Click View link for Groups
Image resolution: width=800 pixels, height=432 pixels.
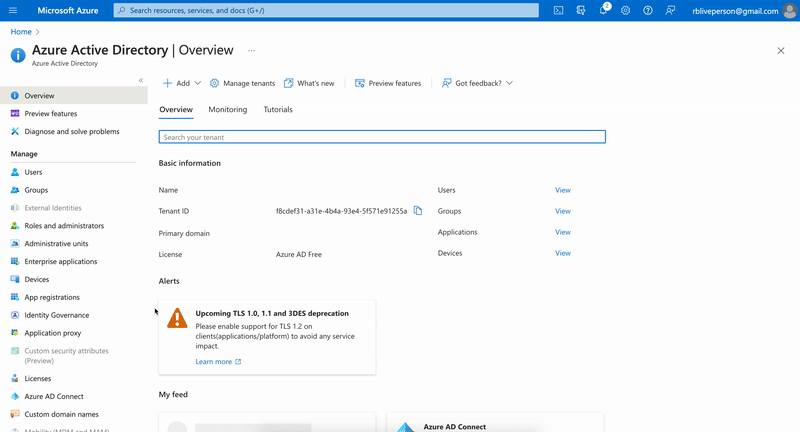563,211
